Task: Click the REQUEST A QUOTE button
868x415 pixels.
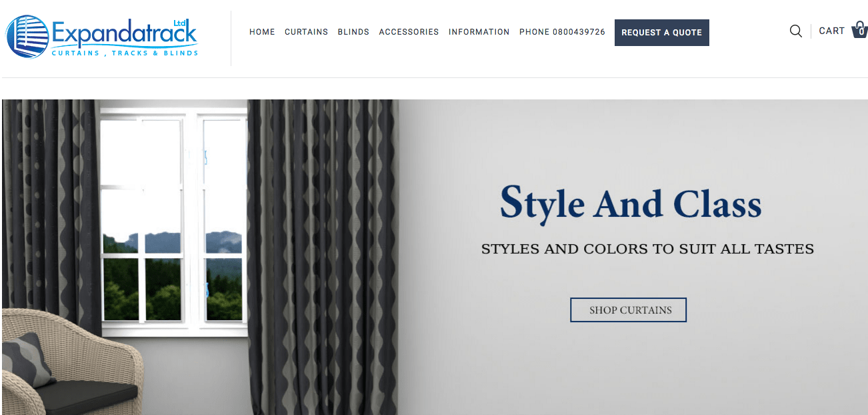Action: click(661, 33)
